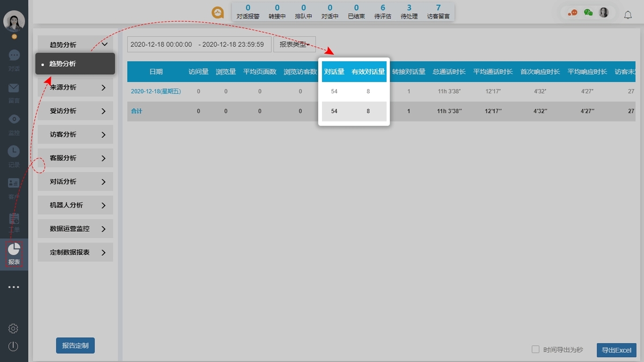Screen dimensions: 644x362
Task: Expand the 数据运营监控 category
Action: (75, 229)
